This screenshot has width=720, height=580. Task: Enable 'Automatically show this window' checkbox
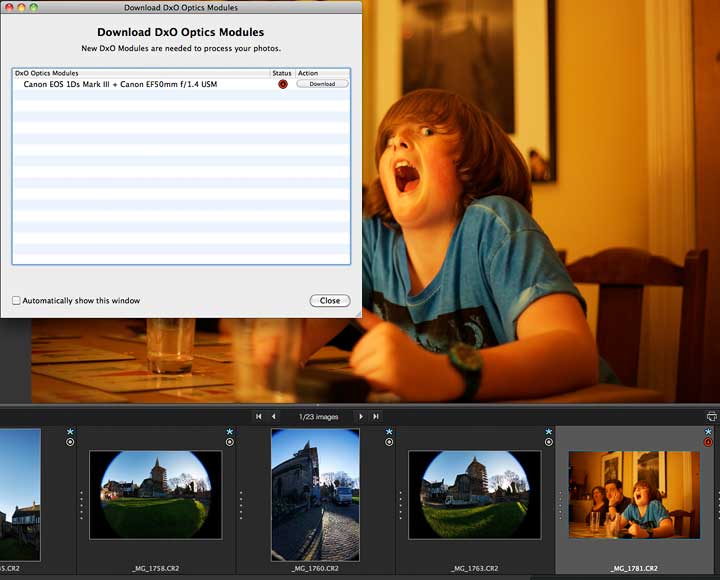tap(16, 300)
